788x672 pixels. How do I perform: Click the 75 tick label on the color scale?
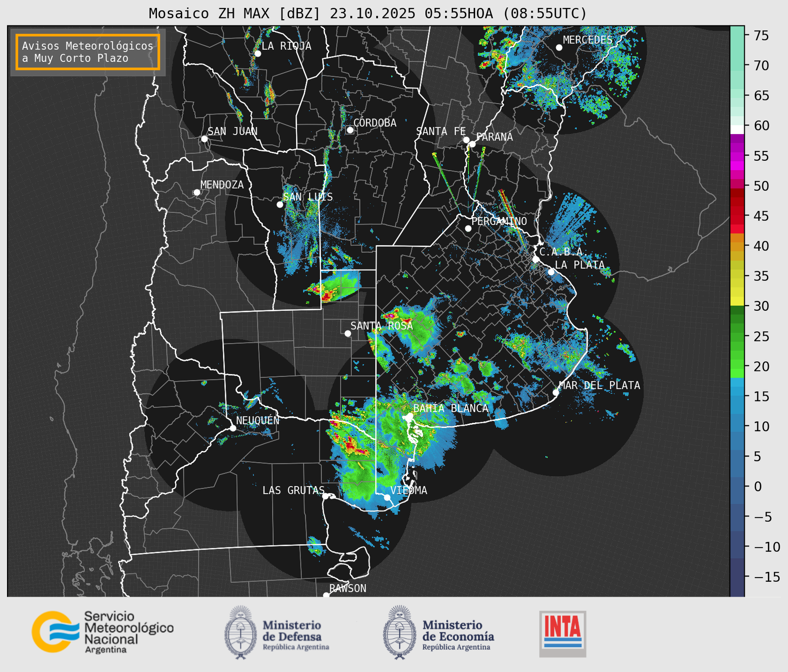point(761,36)
